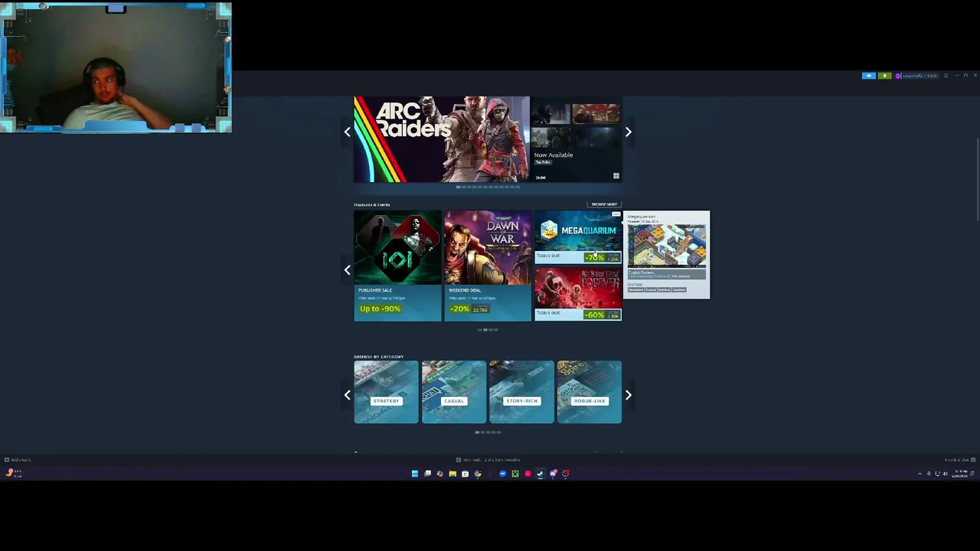Open the Strategy category
Screen dimensions: 980x551
[x=386, y=392]
